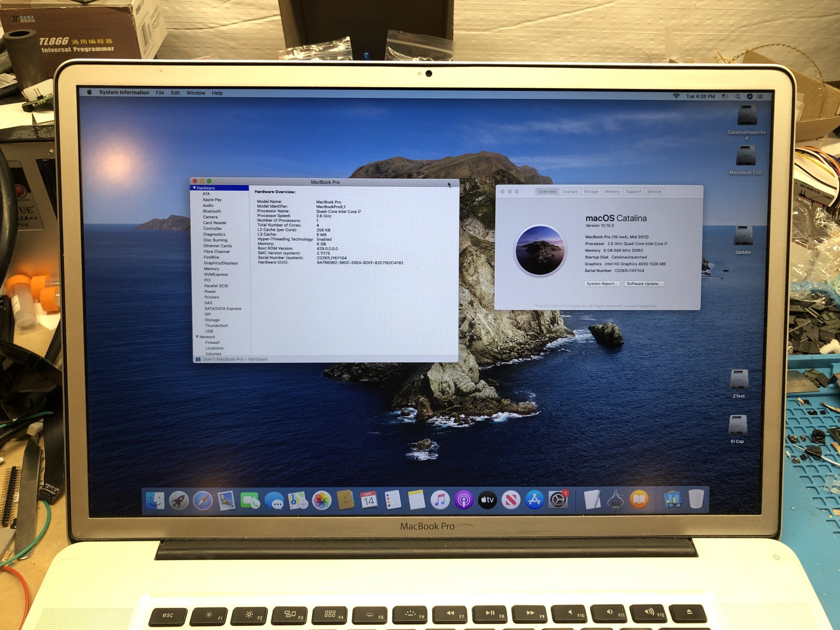Open the App Store dock icon
The width and height of the screenshot is (840, 630).
point(534,500)
